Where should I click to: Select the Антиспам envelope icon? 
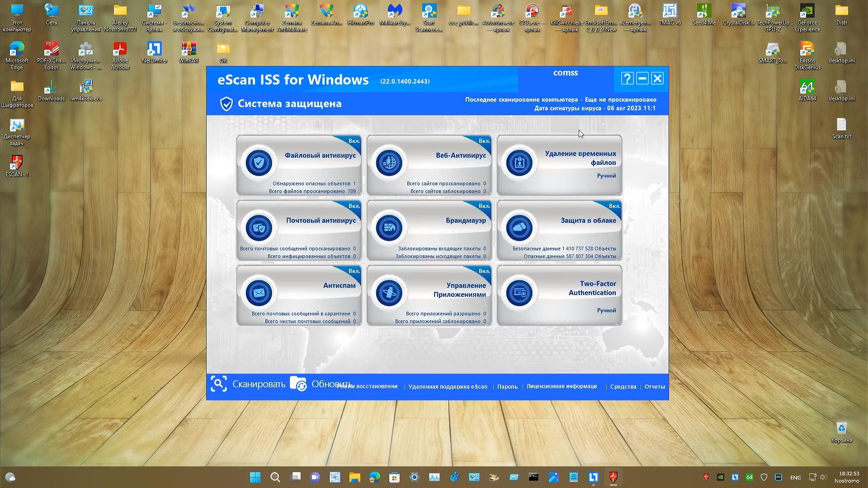(259, 293)
